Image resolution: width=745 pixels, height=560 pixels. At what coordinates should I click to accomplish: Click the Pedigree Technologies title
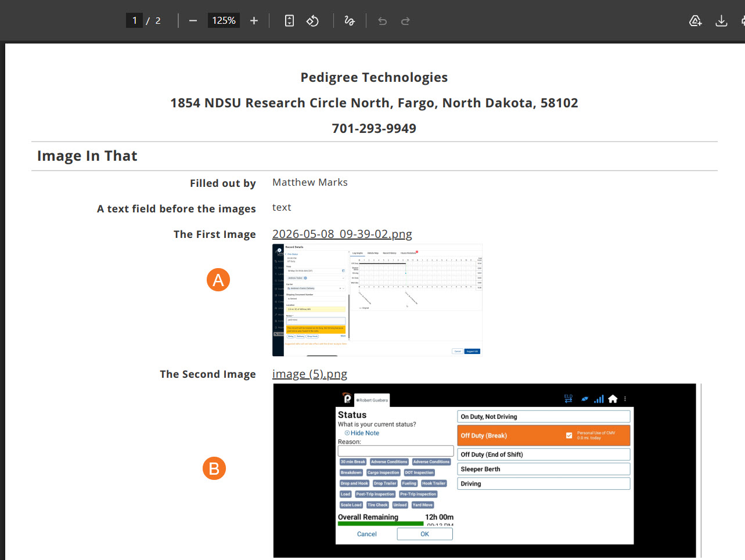tap(374, 77)
